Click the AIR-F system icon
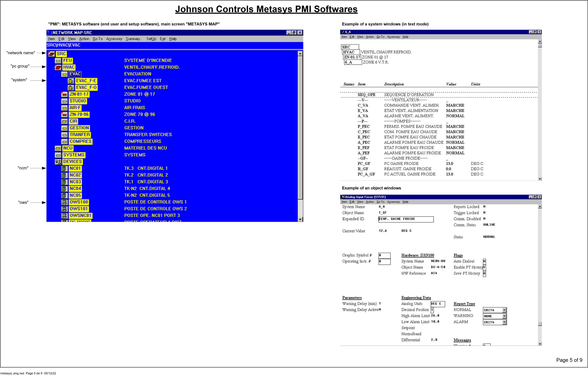The height and width of the screenshot is (375, 588). click(x=64, y=108)
